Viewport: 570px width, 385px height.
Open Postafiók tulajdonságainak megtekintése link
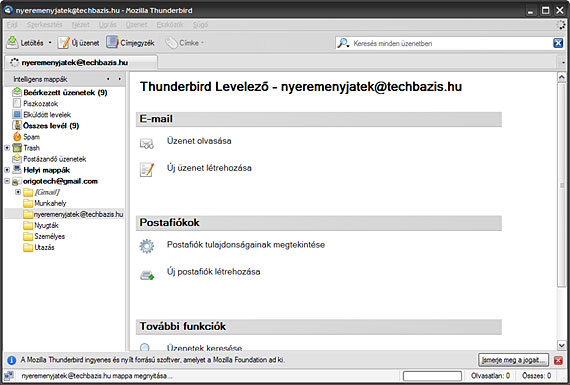[x=246, y=245]
